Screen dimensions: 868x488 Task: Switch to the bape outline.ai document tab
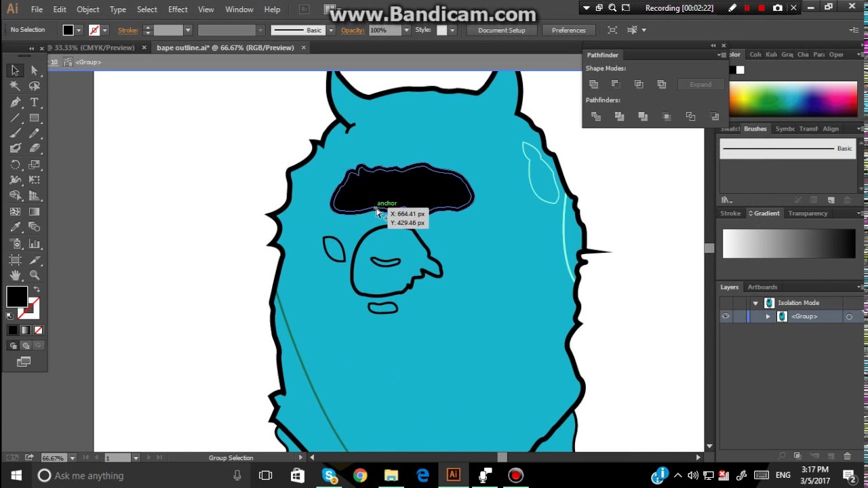[x=225, y=47]
